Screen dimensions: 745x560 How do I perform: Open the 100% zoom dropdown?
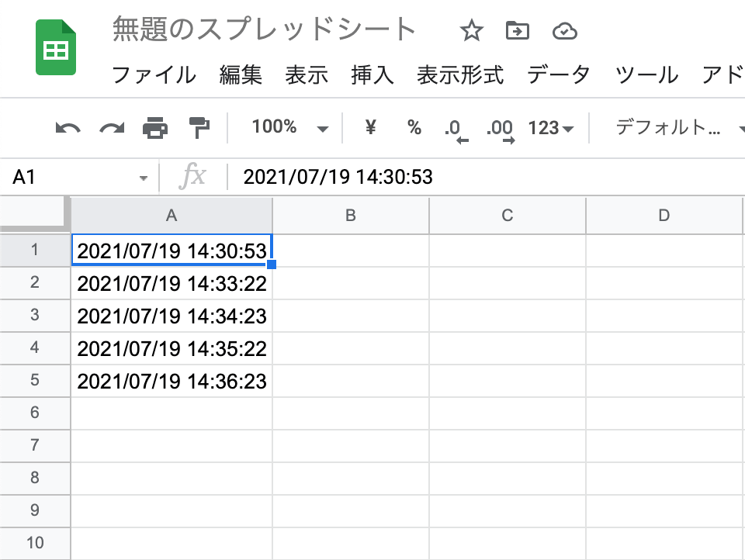[x=289, y=127]
